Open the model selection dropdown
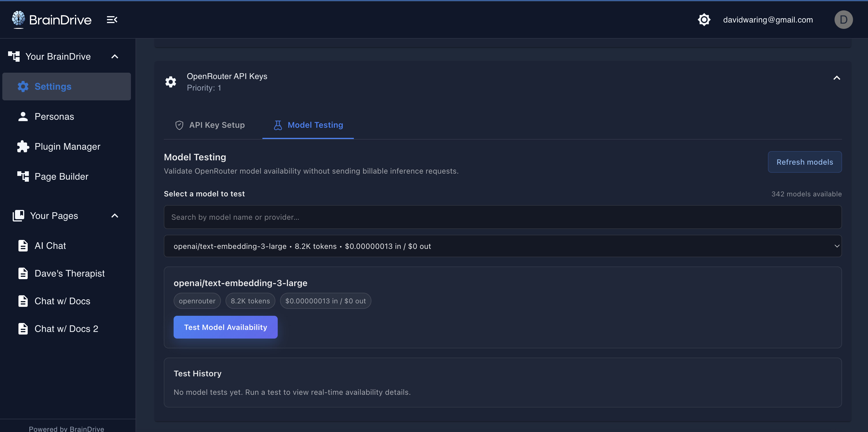 [502, 246]
